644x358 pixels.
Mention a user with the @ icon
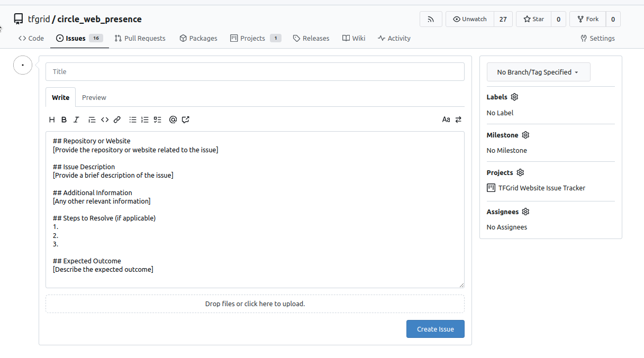click(x=173, y=120)
